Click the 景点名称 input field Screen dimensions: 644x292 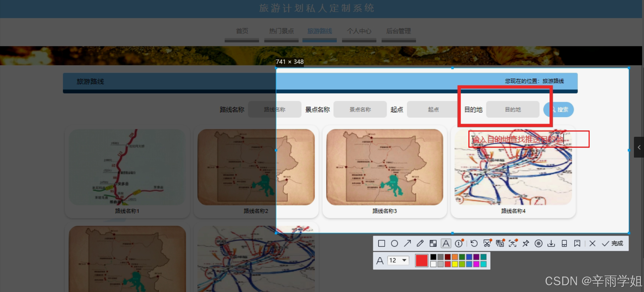point(360,110)
